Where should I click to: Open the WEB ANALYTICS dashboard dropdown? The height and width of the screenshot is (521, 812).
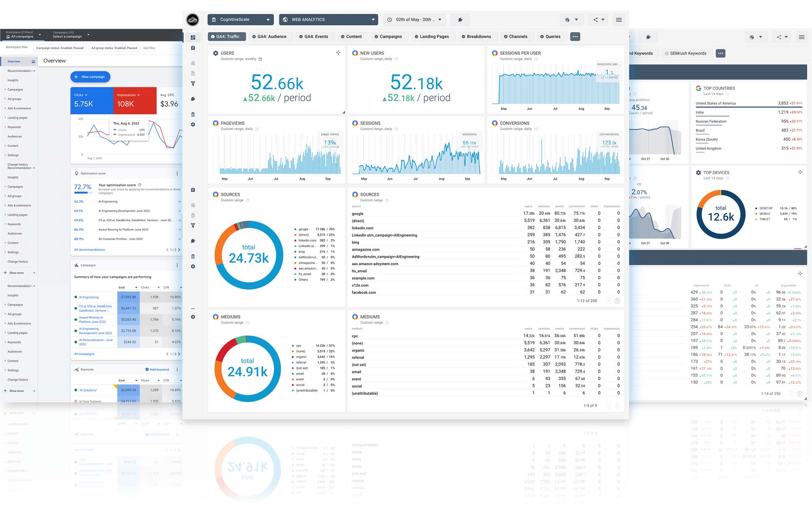pyautogui.click(x=328, y=20)
